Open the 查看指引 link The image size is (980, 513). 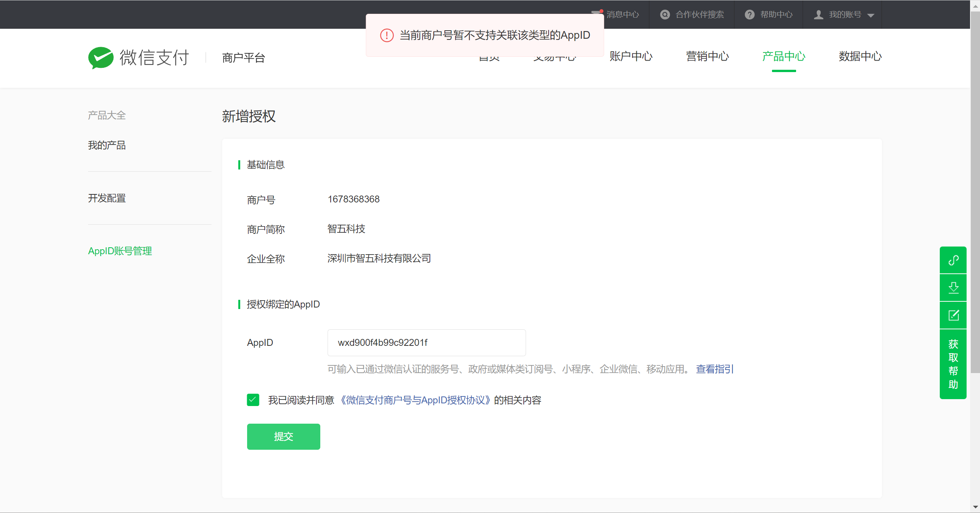click(x=715, y=369)
